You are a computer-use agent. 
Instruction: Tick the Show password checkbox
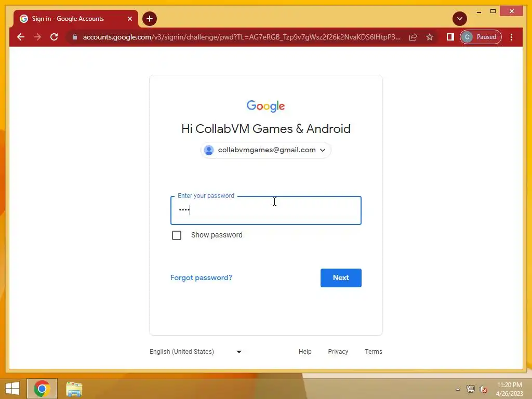coord(177,235)
